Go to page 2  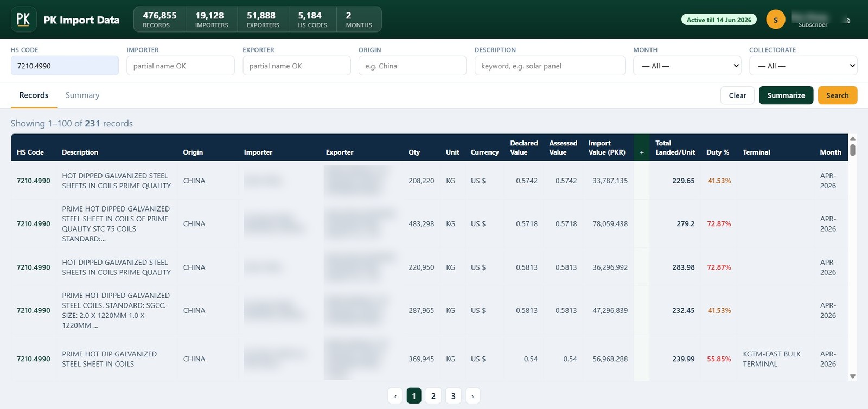[433, 396]
